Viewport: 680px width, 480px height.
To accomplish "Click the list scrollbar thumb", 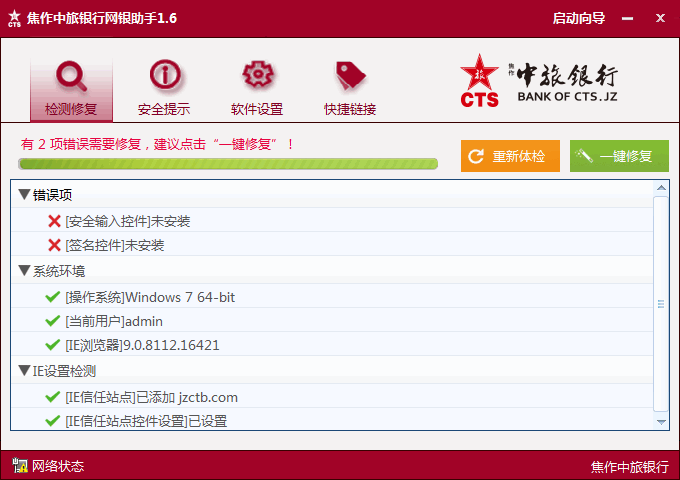I will tap(661, 304).
